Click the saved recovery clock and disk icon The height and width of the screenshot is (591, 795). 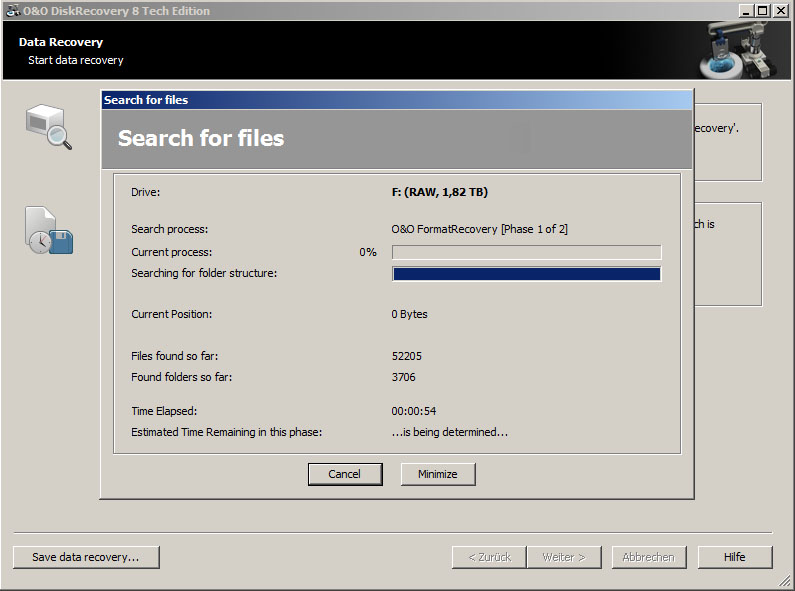click(49, 230)
